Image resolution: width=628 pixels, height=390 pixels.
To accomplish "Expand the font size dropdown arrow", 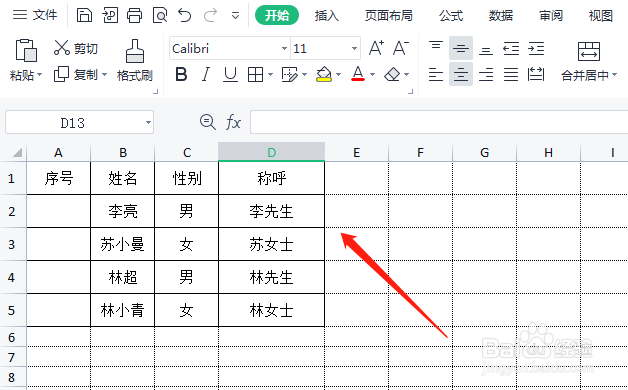I will (x=354, y=48).
